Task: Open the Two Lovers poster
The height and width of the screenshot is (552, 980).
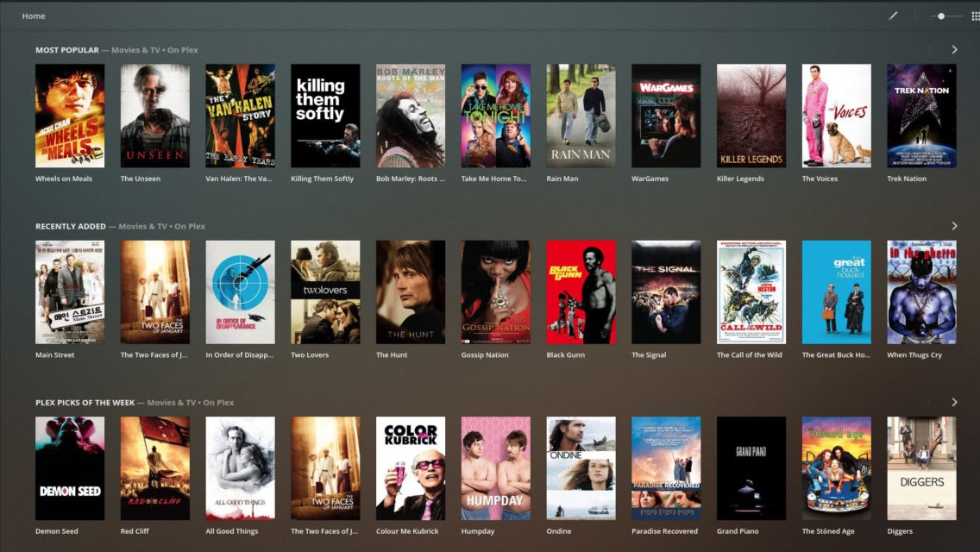Action: pyautogui.click(x=325, y=292)
